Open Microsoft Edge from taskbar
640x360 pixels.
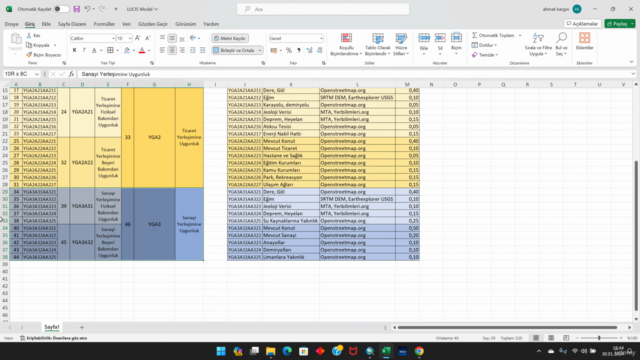[x=287, y=351]
